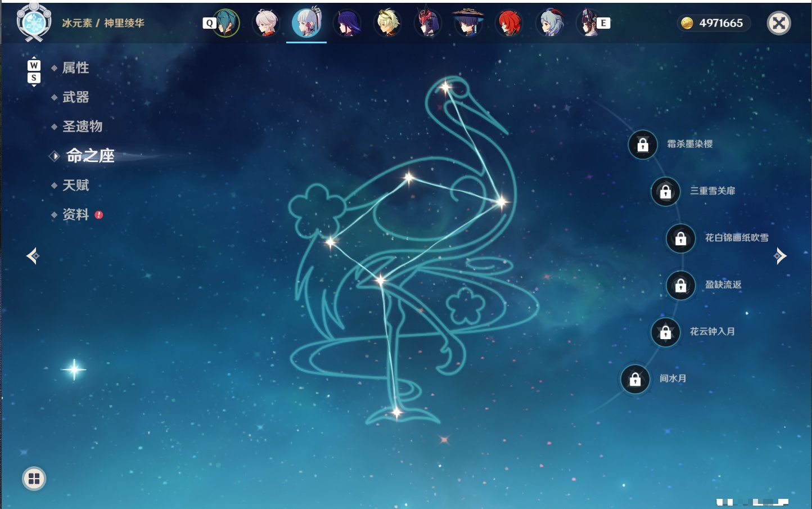The height and width of the screenshot is (509, 812).
Task: Open the 天赋 talents tab
Action: pyautogui.click(x=75, y=185)
